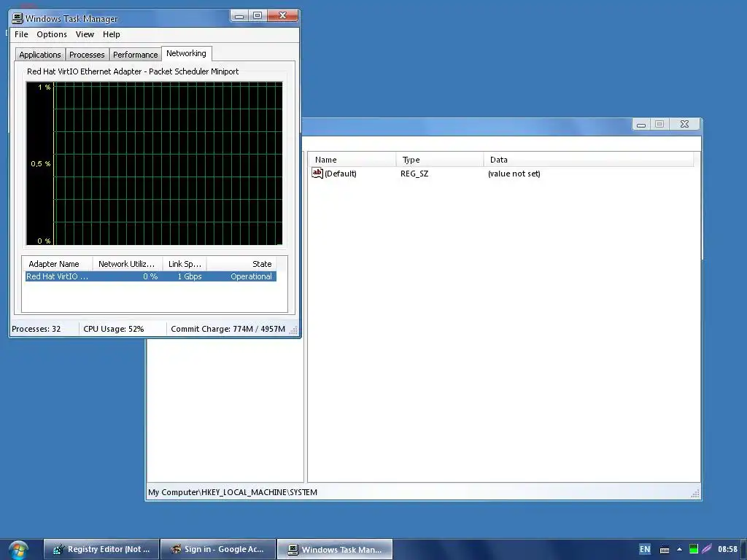The height and width of the screenshot is (560, 747).
Task: Click the on-screen keyboard tray icon
Action: pyautogui.click(x=665, y=550)
